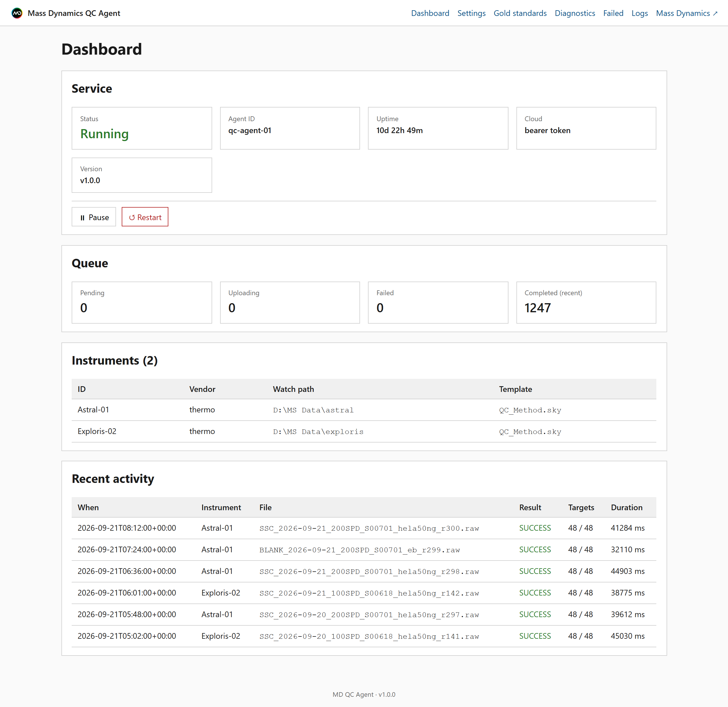The width and height of the screenshot is (728, 707).
Task: Click the footer text MD QC Agent · v1.0.0
Action: pyautogui.click(x=364, y=694)
